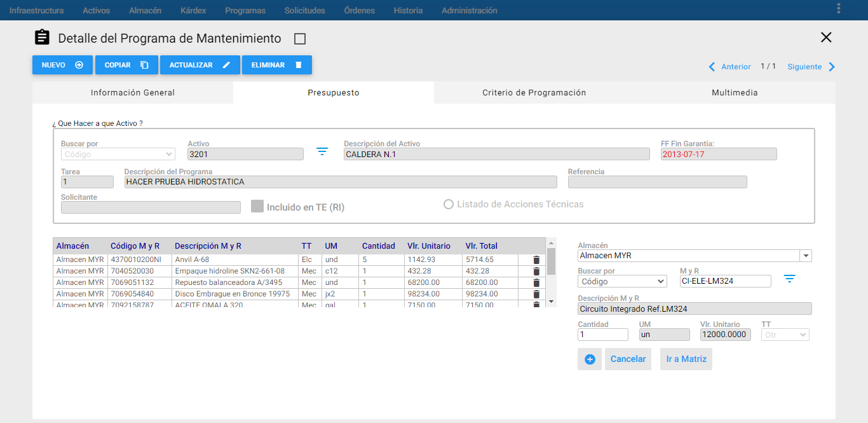Image resolution: width=868 pixels, height=423 pixels.
Task: Open the Activos menu
Action: tap(96, 10)
